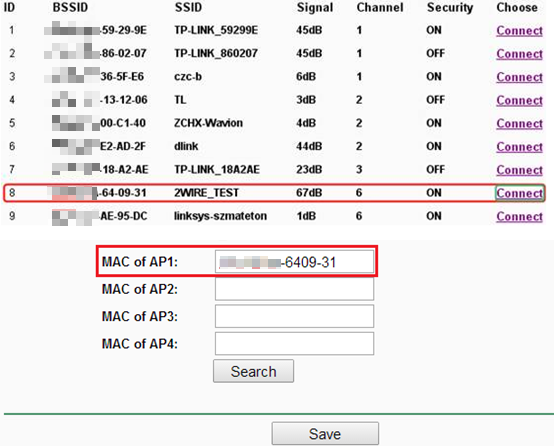The image size is (558, 446).
Task: Click the 67dB signal value
Action: tap(309, 193)
